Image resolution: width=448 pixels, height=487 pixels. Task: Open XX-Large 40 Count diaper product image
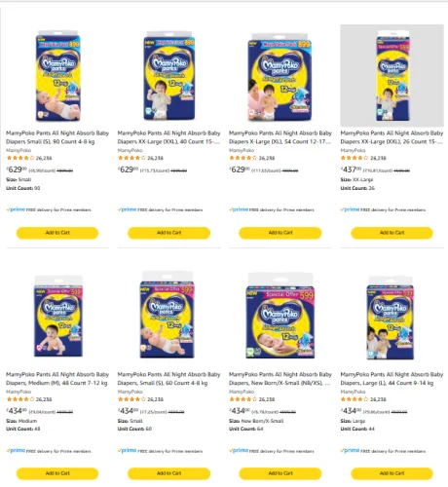pos(168,76)
